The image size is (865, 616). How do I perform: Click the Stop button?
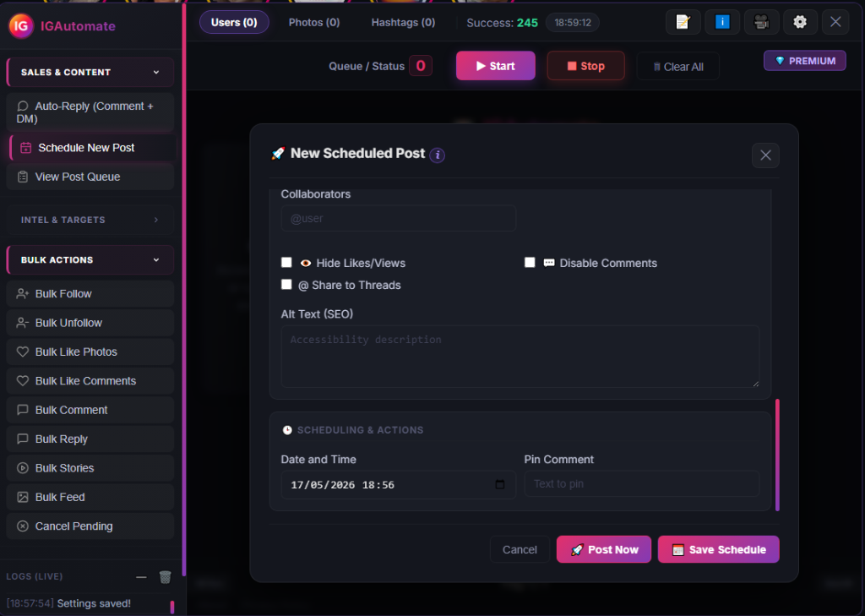pyautogui.click(x=586, y=66)
